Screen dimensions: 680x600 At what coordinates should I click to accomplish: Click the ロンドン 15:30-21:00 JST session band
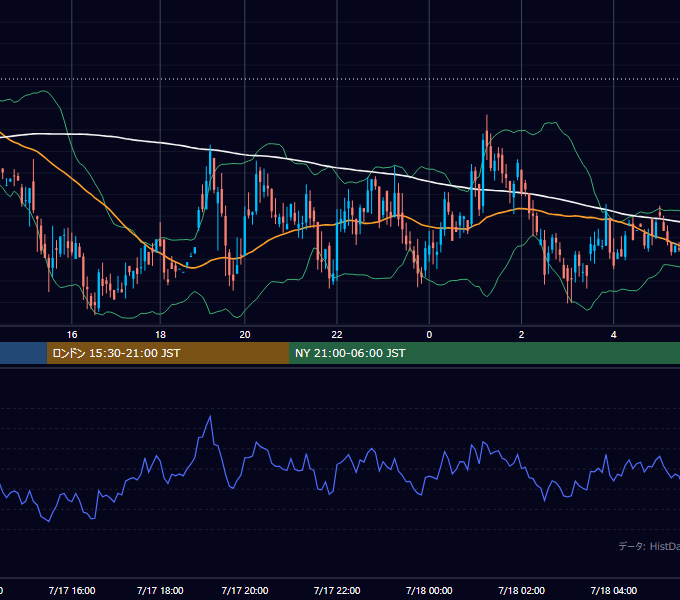tap(168, 353)
